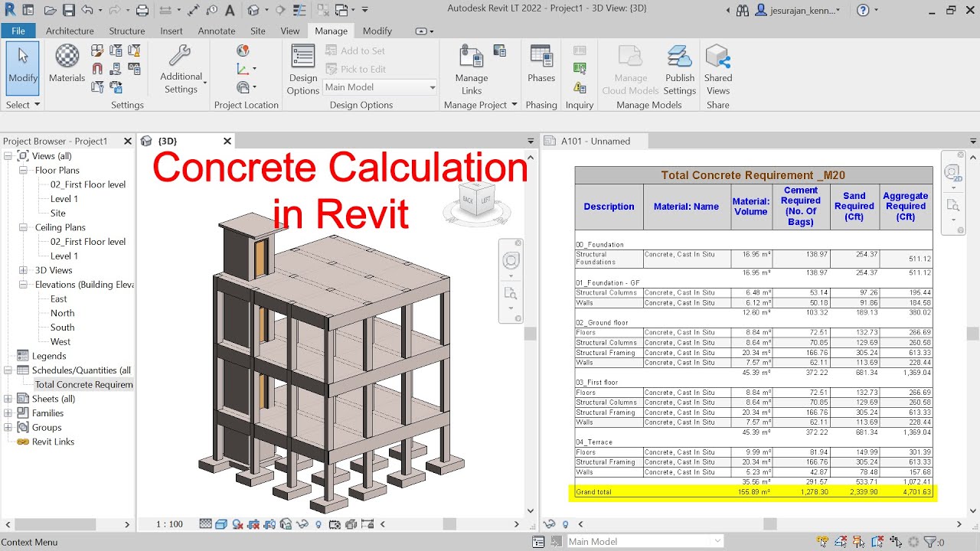This screenshot has height=551, width=980.
Task: Switch to the A101 - Unnamed sheet tab
Action: click(595, 141)
